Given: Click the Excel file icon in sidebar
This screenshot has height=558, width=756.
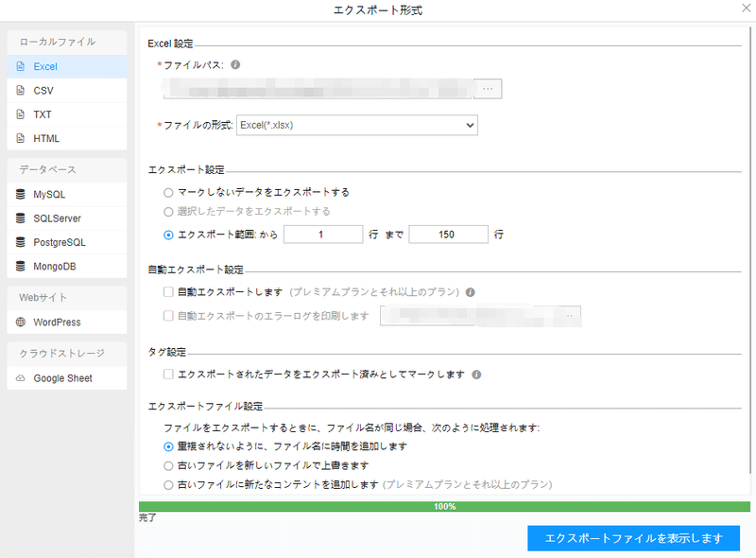Looking at the screenshot, I should point(21,67).
